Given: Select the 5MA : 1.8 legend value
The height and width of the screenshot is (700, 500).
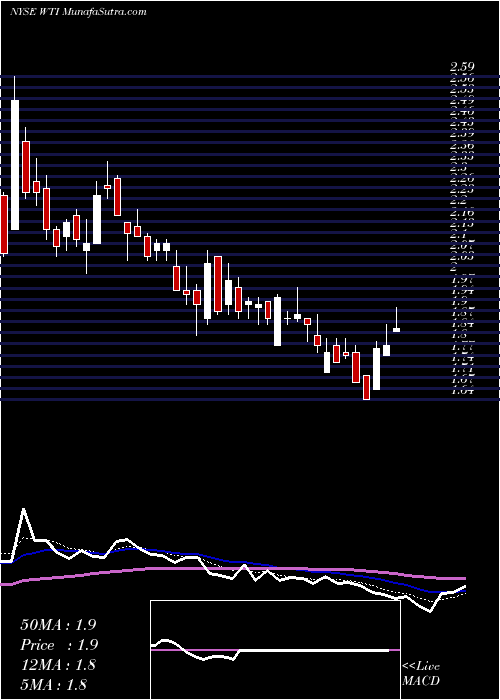Looking at the screenshot, I should pyautogui.click(x=53, y=684).
